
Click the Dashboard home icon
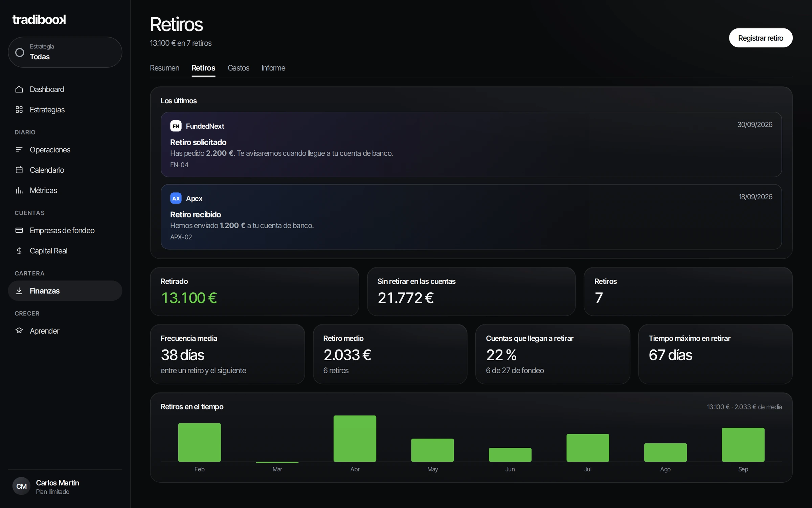click(19, 89)
